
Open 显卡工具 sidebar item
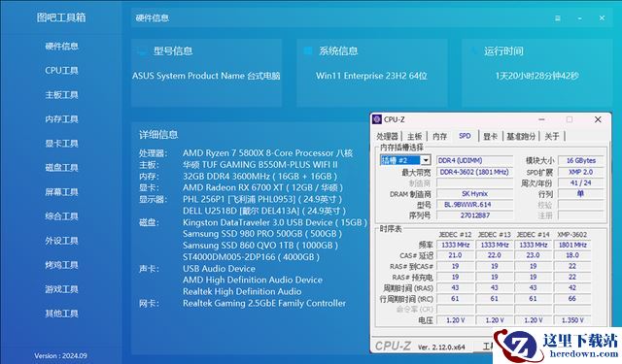coord(61,144)
